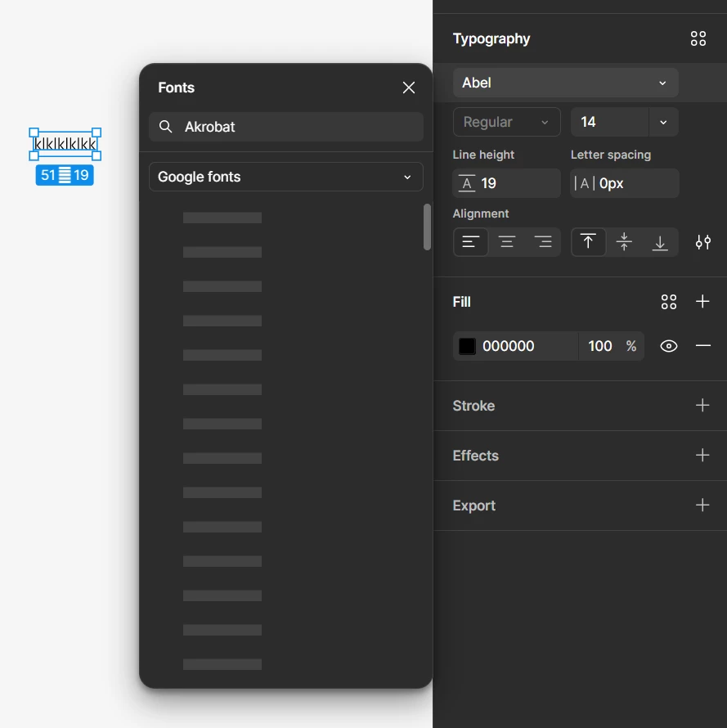727x728 pixels.
Task: Align text vertically to top
Action: pos(588,242)
